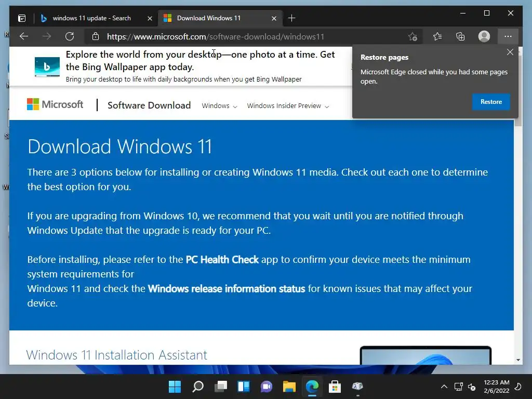Open Settings and more menu

[508, 36]
